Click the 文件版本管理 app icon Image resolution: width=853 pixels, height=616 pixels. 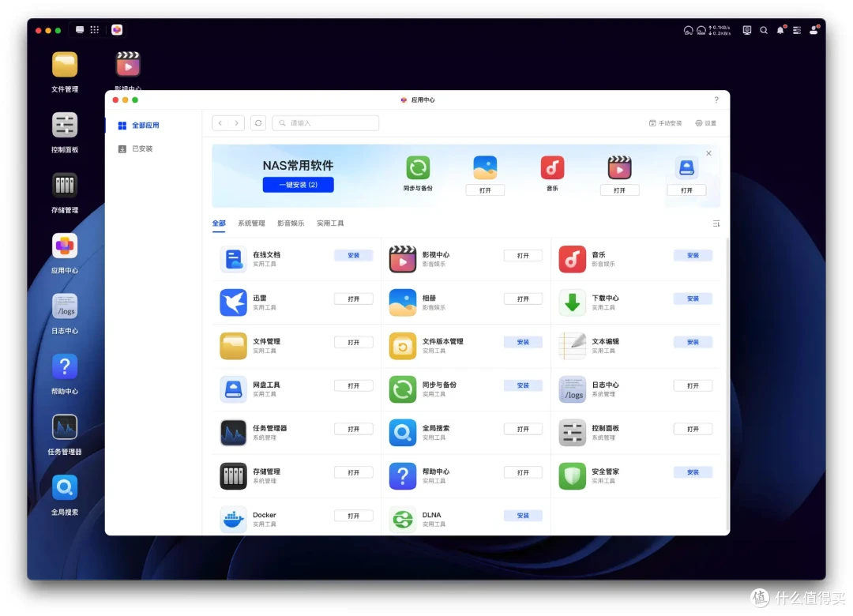click(x=403, y=346)
